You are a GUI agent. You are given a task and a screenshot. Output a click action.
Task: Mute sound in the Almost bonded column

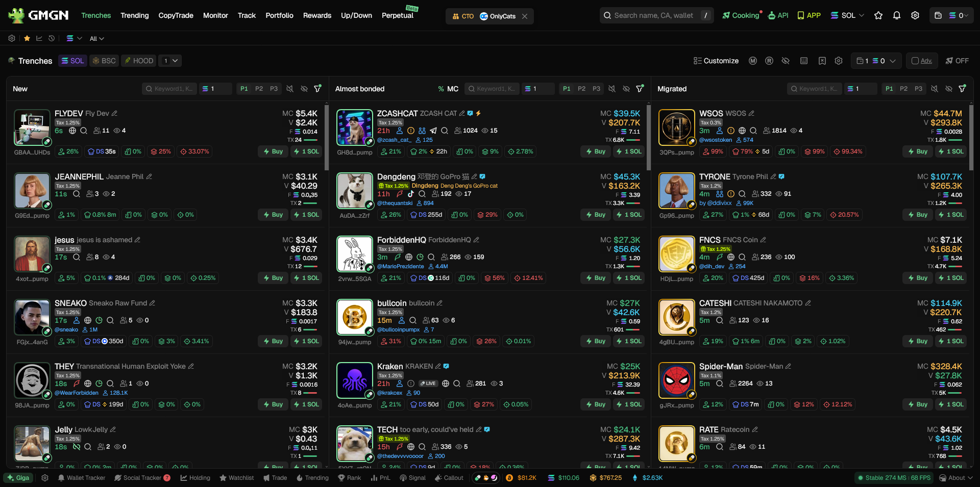(612, 89)
